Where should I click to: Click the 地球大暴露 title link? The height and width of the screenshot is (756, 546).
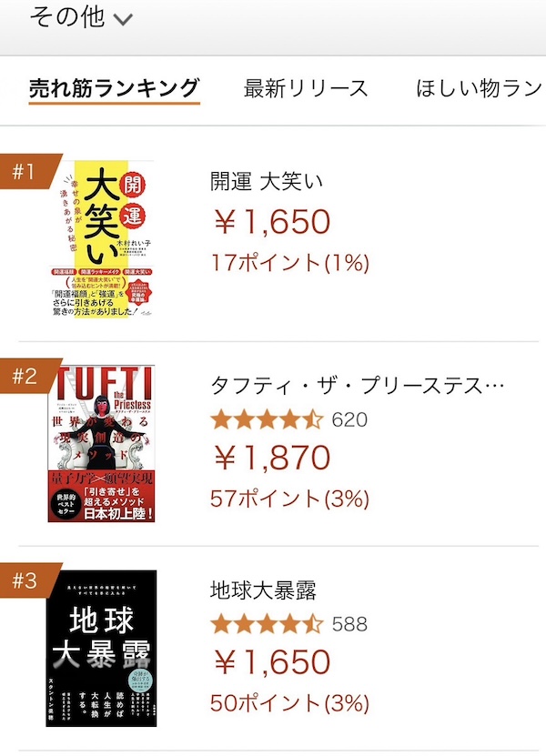click(x=263, y=589)
